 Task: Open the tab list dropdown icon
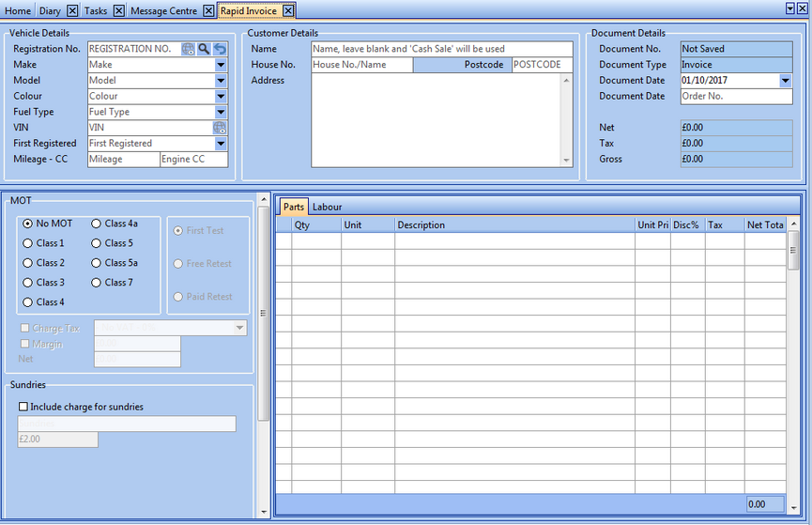[x=790, y=8]
